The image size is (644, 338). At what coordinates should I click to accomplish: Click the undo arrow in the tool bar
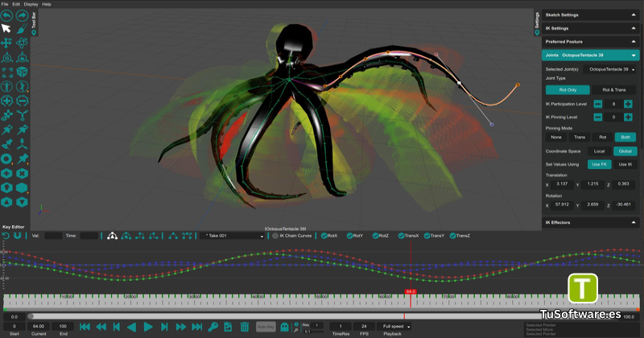[6, 15]
